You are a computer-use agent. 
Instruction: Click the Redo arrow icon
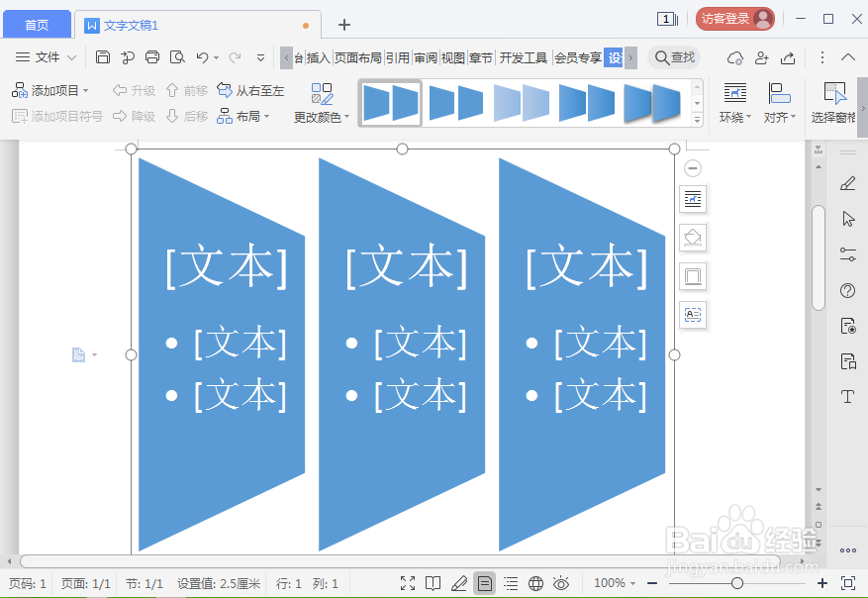[236, 57]
